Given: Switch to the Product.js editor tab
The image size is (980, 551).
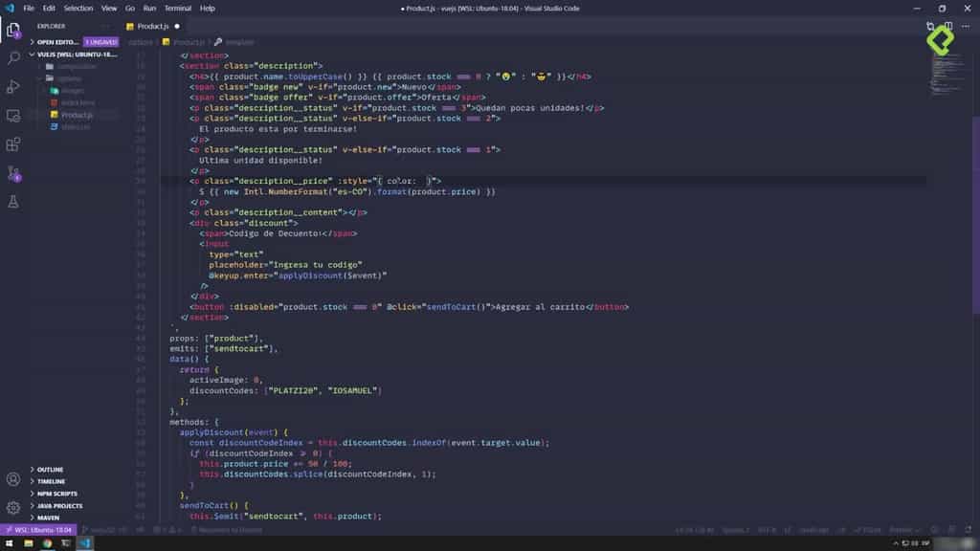Looking at the screenshot, I should click(x=153, y=27).
